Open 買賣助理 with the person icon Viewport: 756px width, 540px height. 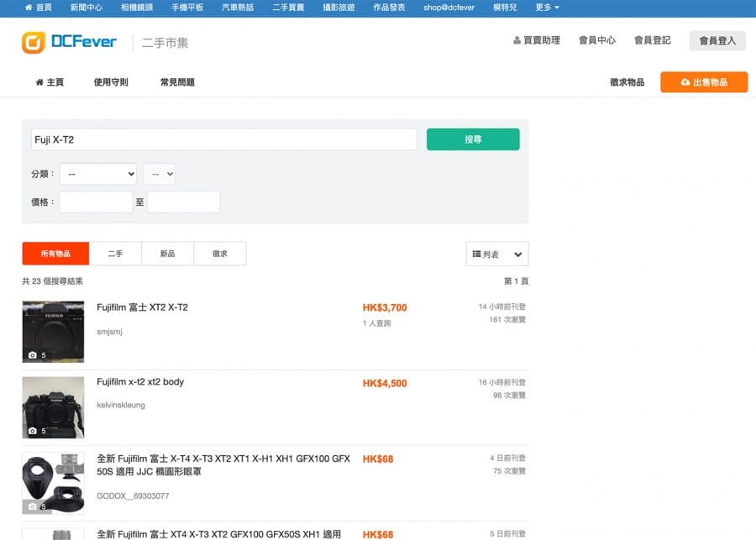pyautogui.click(x=536, y=40)
